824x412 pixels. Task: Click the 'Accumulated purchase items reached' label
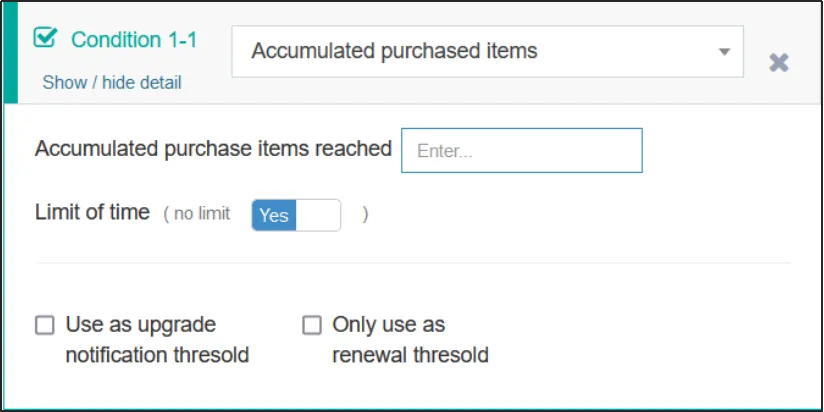(213, 149)
